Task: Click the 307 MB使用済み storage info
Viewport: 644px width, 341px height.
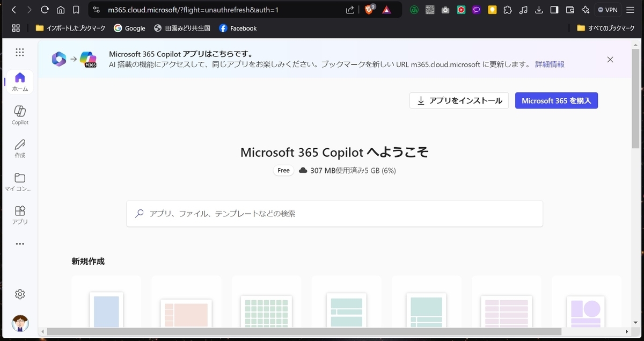Action: (x=347, y=170)
